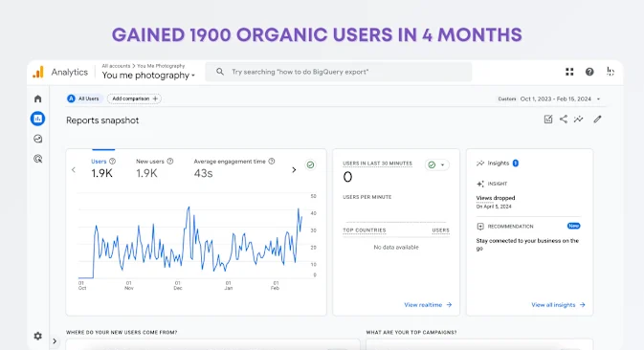Click the help question mark icon
The width and height of the screenshot is (644, 350).
click(x=589, y=72)
